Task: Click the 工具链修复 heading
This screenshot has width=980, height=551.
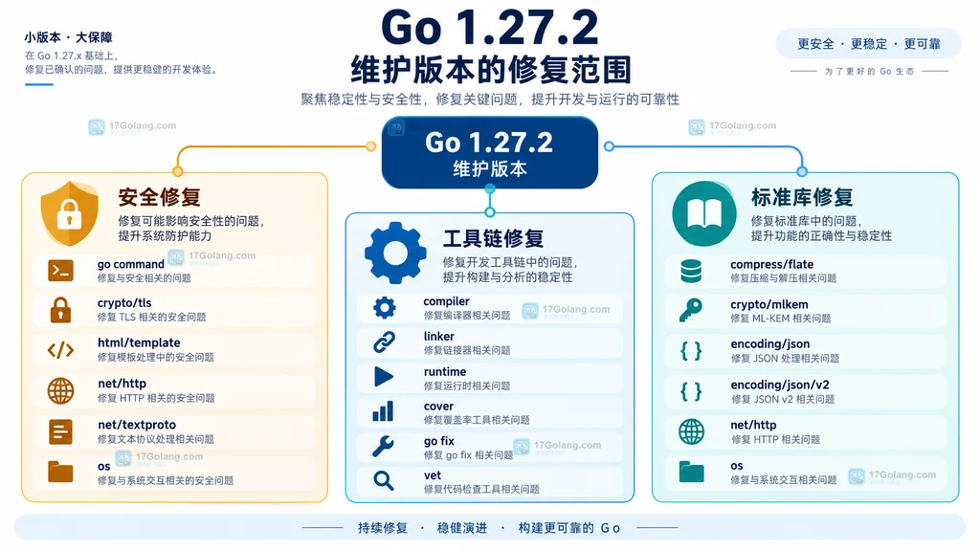Action: (x=493, y=238)
